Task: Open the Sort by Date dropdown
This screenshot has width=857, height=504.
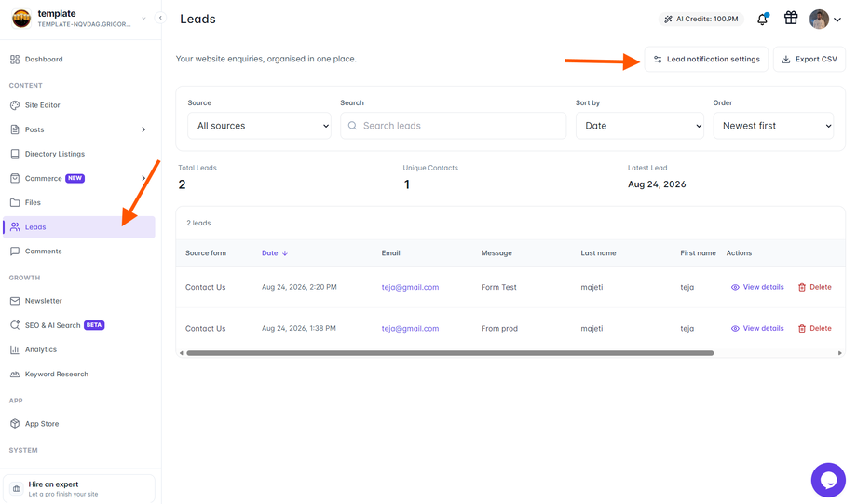Action: coord(639,126)
